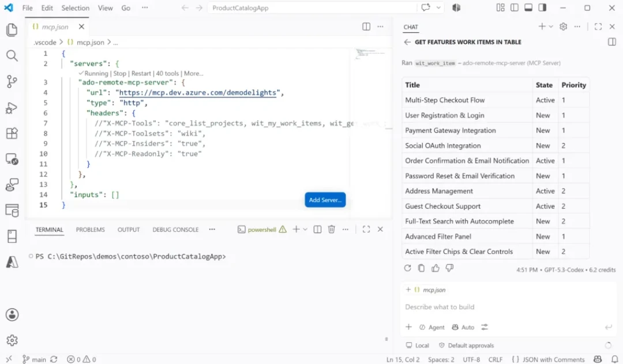Open the Source Control view

[x=12, y=81]
